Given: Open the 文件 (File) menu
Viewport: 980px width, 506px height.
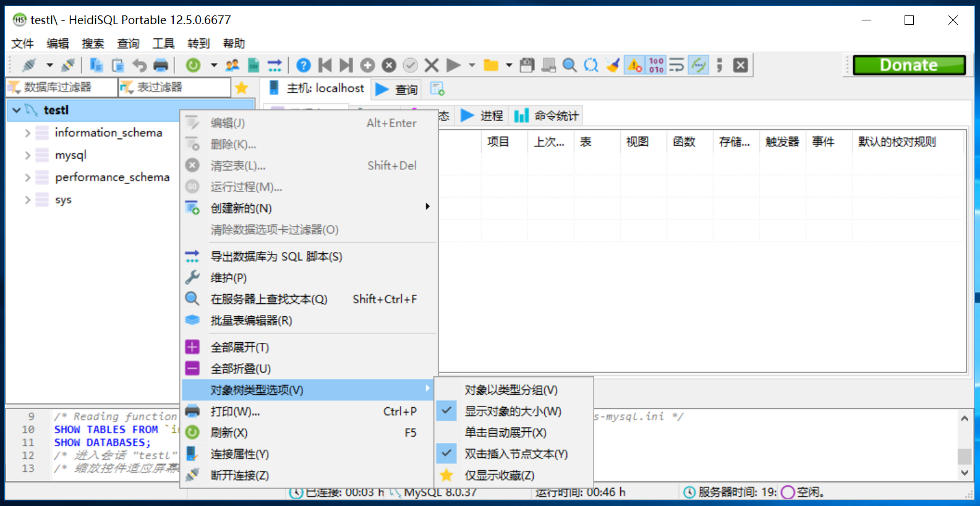Looking at the screenshot, I should pos(22,43).
